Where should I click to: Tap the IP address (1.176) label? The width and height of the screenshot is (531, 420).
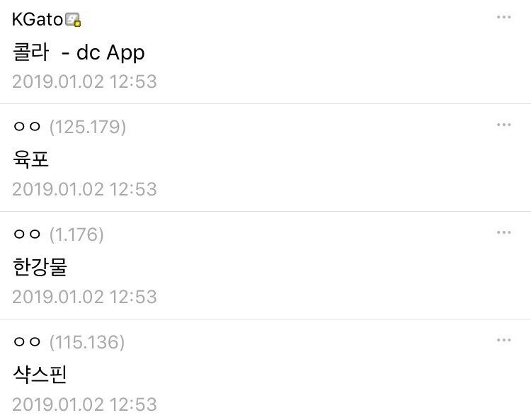click(76, 234)
